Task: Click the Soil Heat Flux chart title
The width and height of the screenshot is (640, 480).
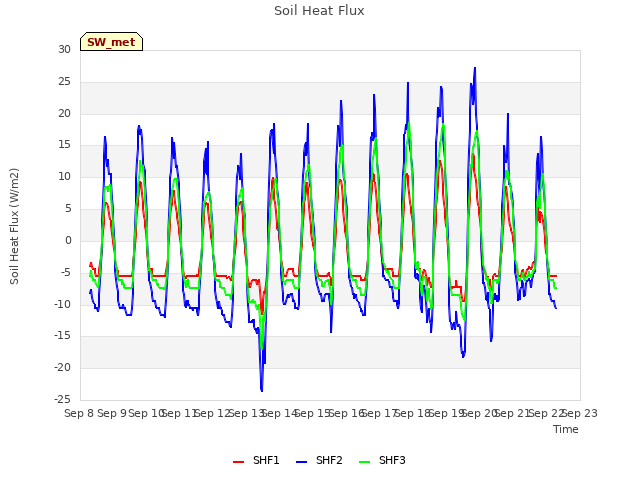Action: click(x=319, y=10)
